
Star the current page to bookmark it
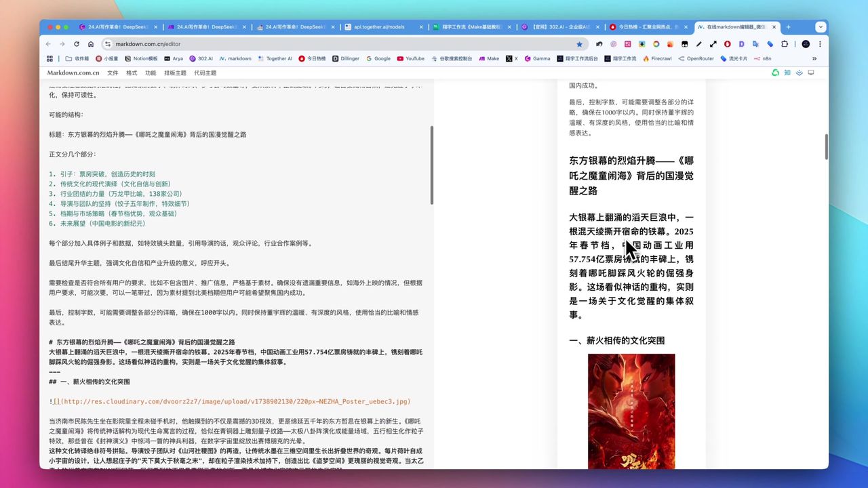pos(580,44)
